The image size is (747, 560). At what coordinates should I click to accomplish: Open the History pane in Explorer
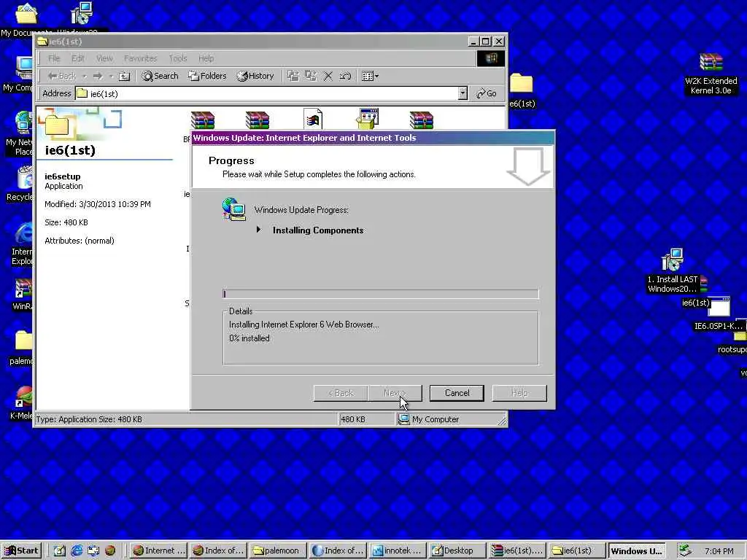(255, 76)
